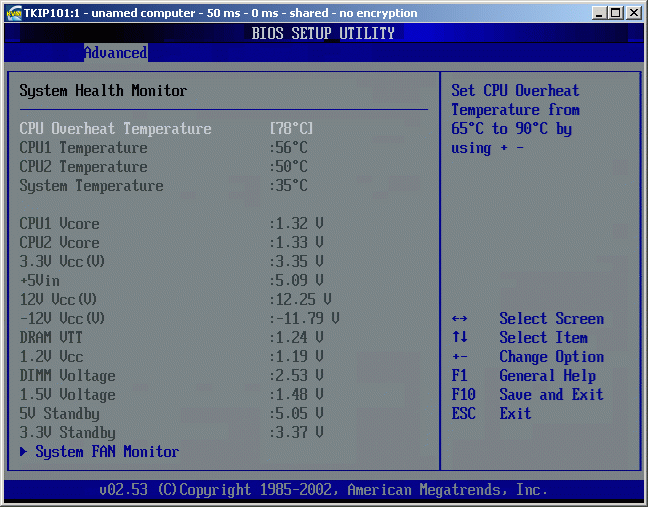Click the CPU2 Temperature label
The height and width of the screenshot is (507, 648).
pyautogui.click(x=83, y=167)
